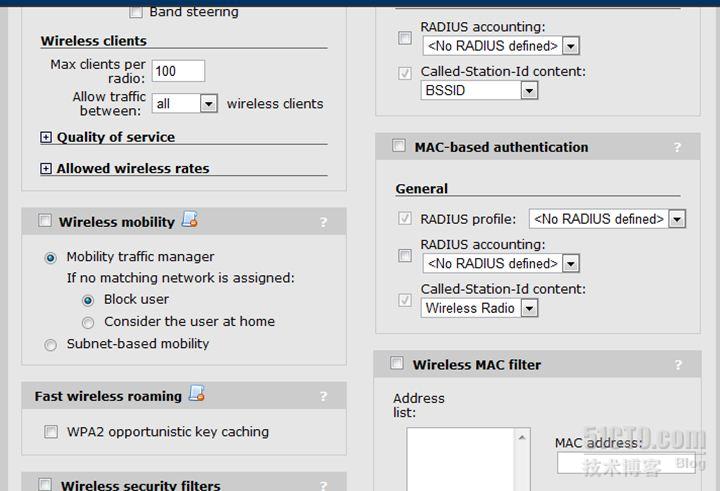720x491 pixels.
Task: Click the MAC address input field
Action: [x=626, y=463]
